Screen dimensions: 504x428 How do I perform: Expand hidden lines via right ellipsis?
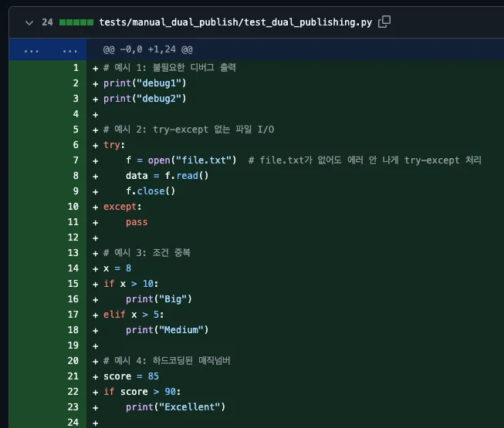(x=69, y=50)
